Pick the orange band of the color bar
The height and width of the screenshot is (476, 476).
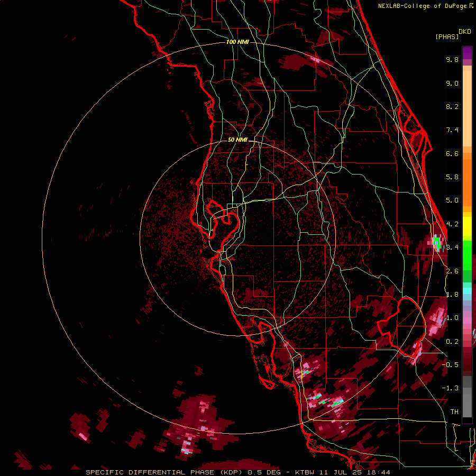pos(467,179)
